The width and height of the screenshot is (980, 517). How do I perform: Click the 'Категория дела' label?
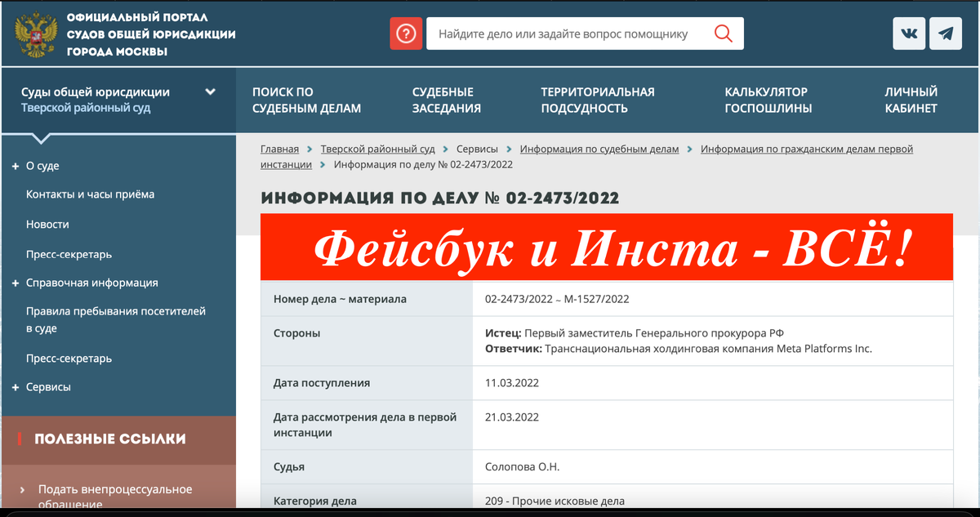pyautogui.click(x=315, y=501)
